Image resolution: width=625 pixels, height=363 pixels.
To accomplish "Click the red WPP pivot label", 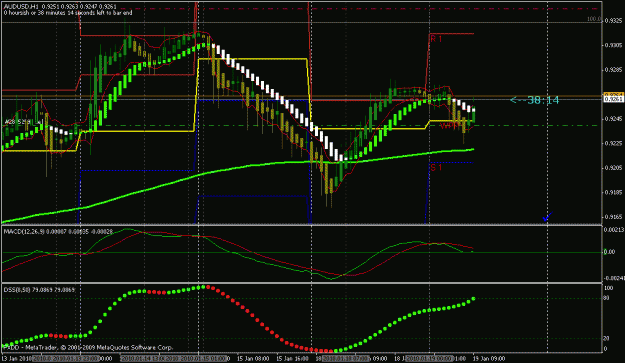I will click(450, 126).
